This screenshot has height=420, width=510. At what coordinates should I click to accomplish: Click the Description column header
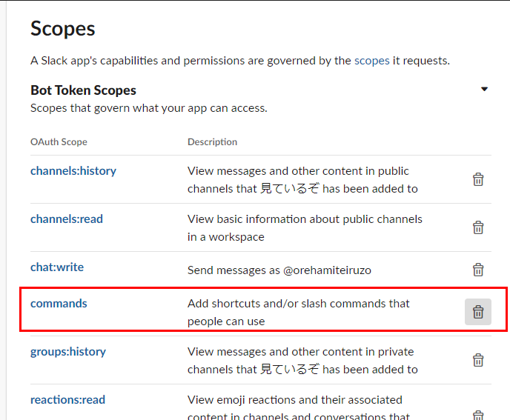(x=212, y=142)
